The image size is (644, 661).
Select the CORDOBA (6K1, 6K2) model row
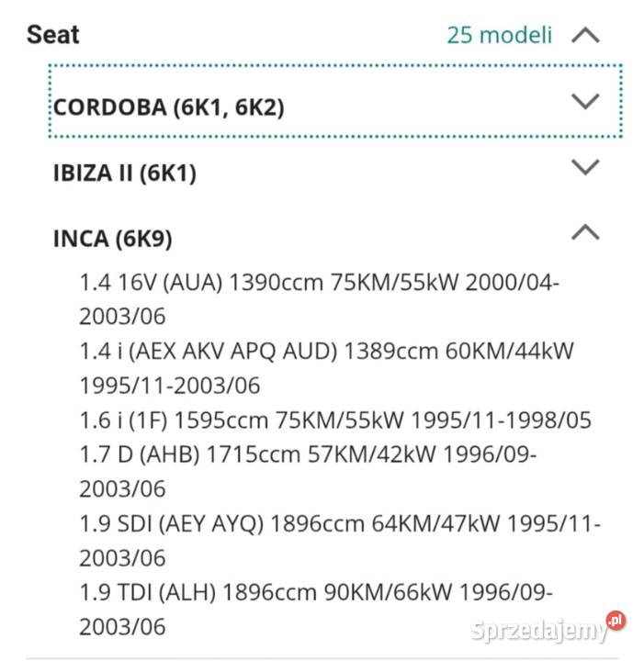(169, 106)
